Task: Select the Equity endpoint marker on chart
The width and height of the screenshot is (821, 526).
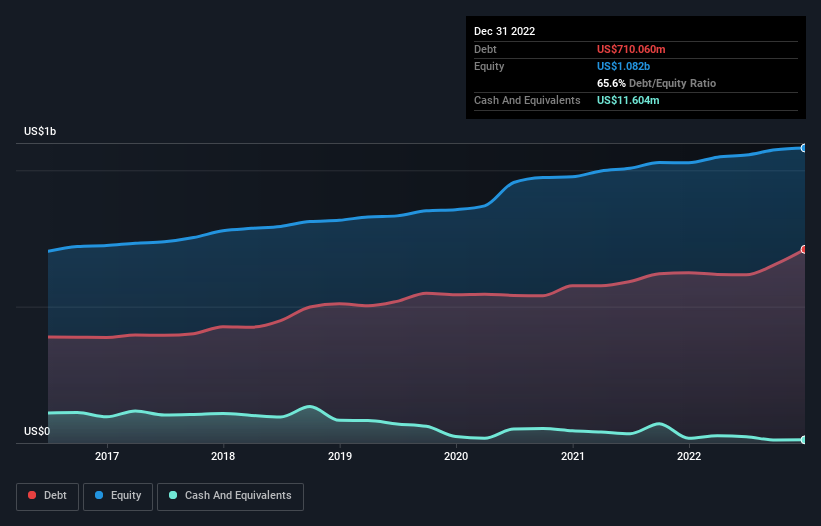Action: 804,148
